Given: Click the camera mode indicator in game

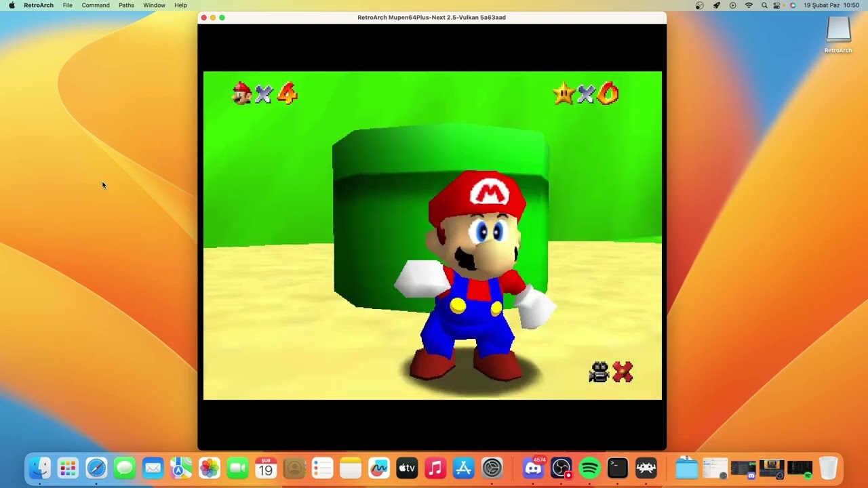Looking at the screenshot, I should point(611,371).
